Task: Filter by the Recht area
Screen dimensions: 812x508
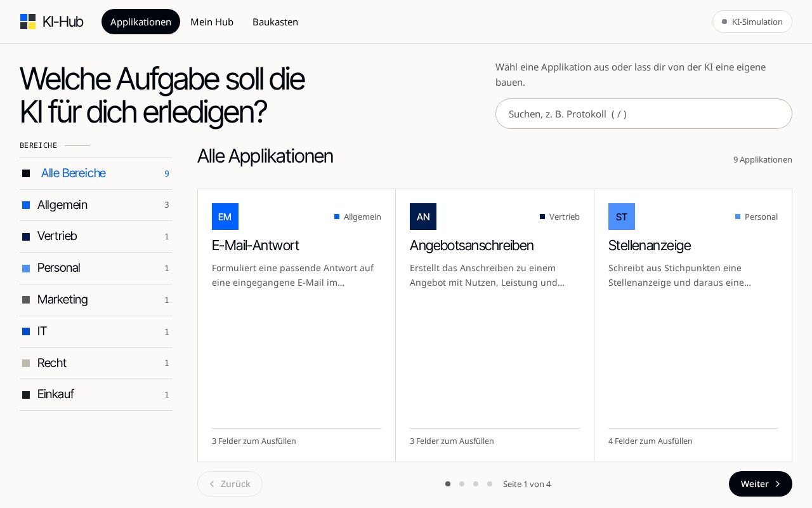Action: [x=96, y=363]
